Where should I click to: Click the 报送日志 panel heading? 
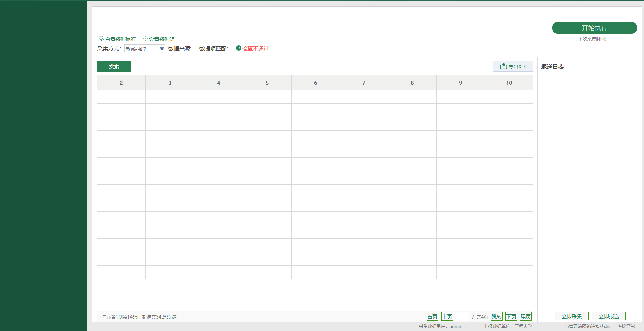[x=552, y=66]
